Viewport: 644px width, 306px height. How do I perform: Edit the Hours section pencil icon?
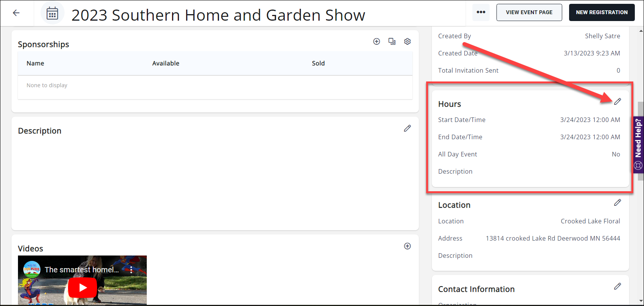[x=618, y=101]
